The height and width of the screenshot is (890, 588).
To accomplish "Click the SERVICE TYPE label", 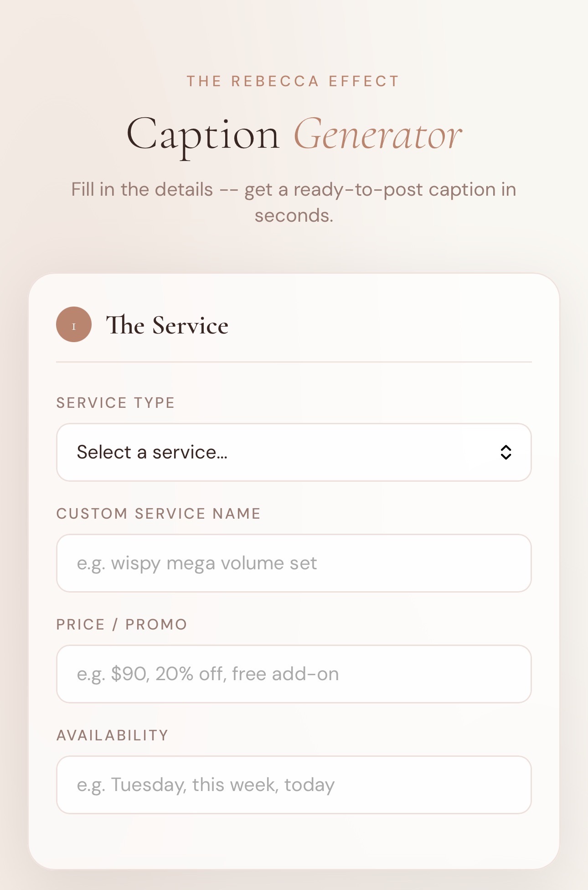I will pyautogui.click(x=115, y=402).
